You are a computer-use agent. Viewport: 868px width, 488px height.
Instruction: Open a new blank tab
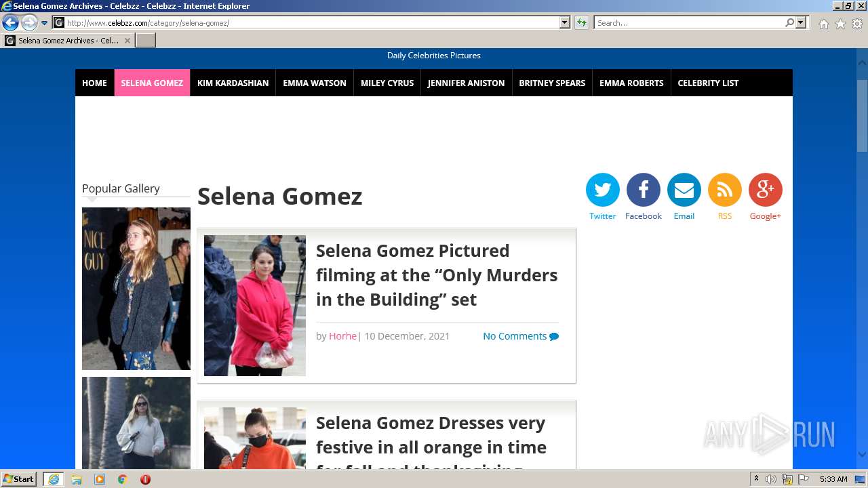coord(146,41)
